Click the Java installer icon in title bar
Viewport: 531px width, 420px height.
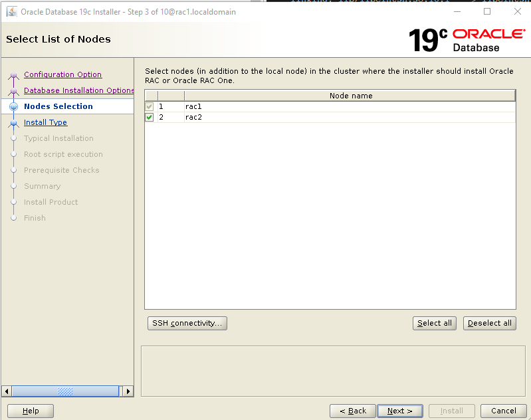(11, 12)
